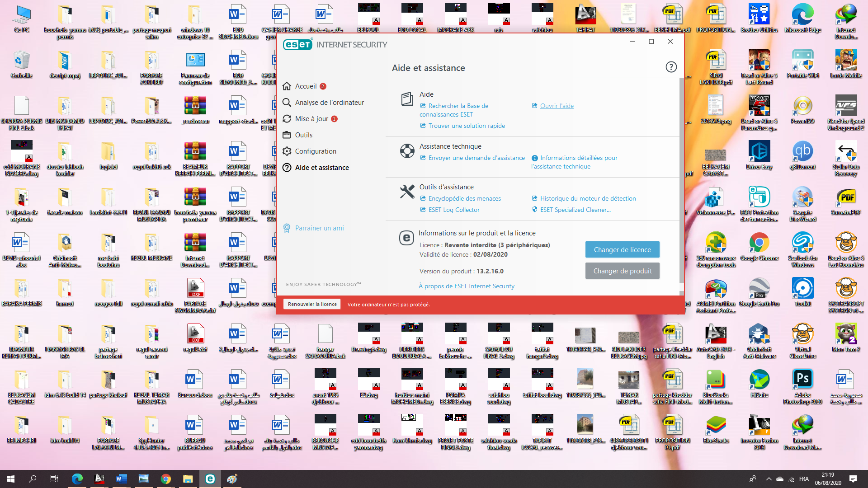Select the Seagate DiscWizard desktop icon
Viewport: 868px width, 488px height.
click(802, 204)
